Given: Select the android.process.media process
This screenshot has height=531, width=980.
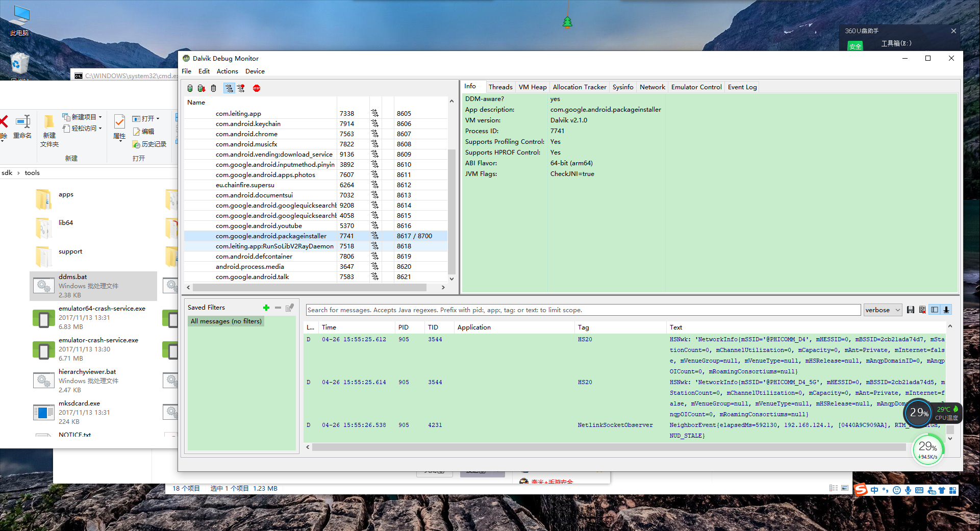Looking at the screenshot, I should tap(316, 267).
